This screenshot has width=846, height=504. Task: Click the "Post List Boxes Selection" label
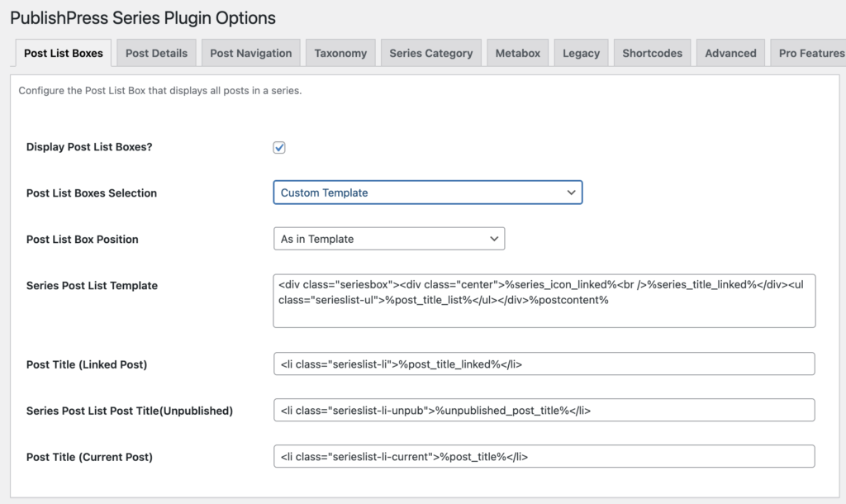tap(92, 193)
